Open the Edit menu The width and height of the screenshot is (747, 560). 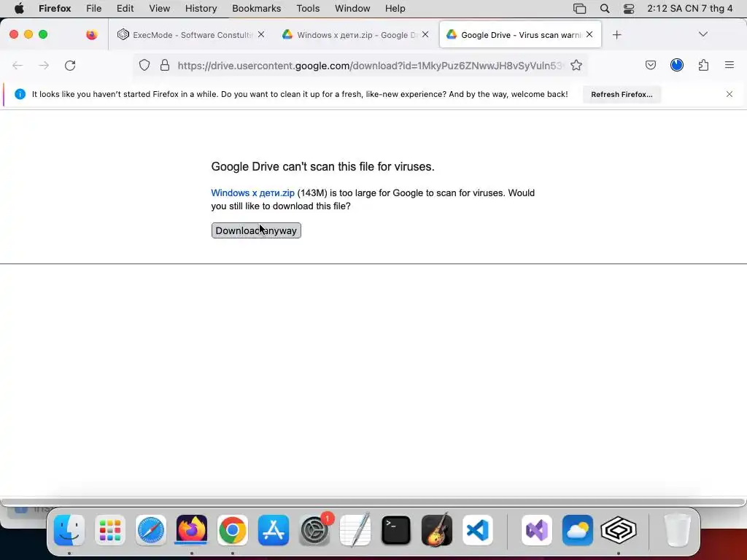125,9
